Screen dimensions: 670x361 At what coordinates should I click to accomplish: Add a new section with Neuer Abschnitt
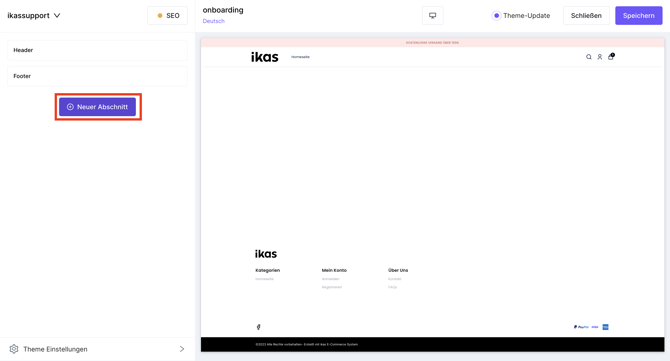[x=97, y=107]
